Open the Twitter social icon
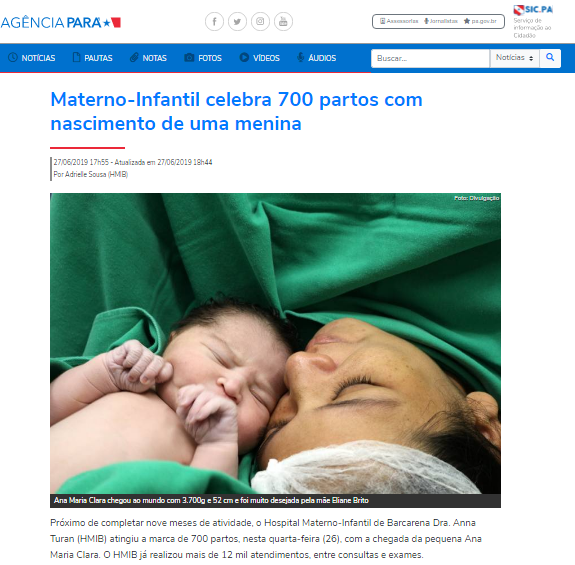Image resolution: width=575 pixels, height=565 pixels. click(237, 22)
